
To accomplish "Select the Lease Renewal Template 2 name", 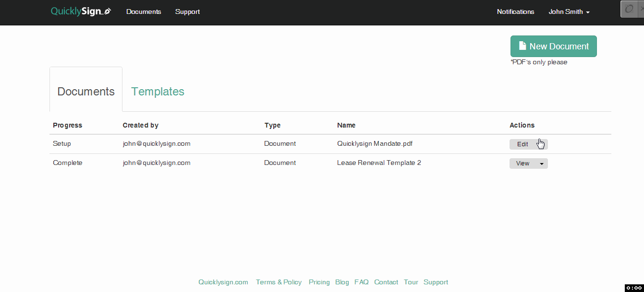I will [379, 163].
